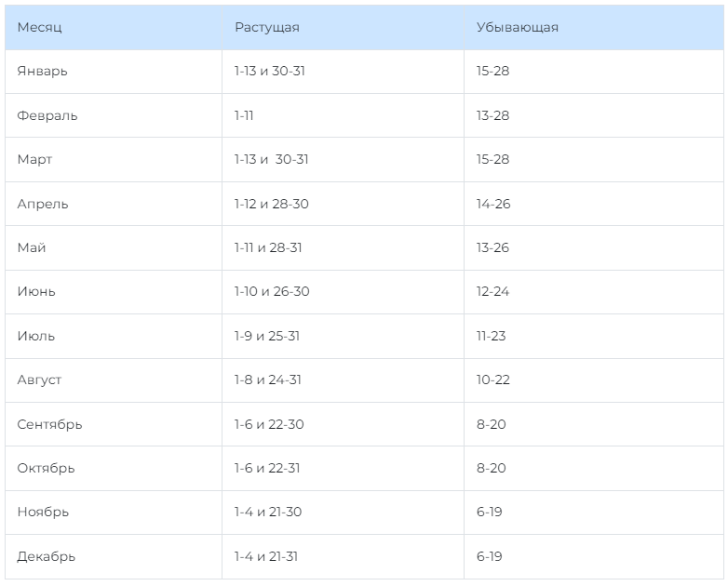Click the Июль growing cell 1-9 и 25-31
728x586 pixels.
267,336
